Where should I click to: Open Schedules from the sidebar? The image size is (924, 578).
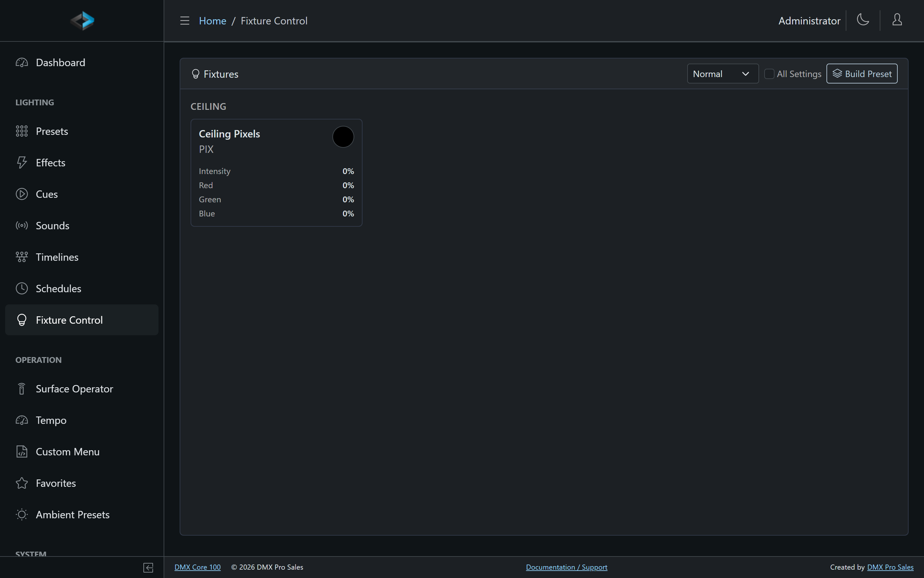coord(82,289)
